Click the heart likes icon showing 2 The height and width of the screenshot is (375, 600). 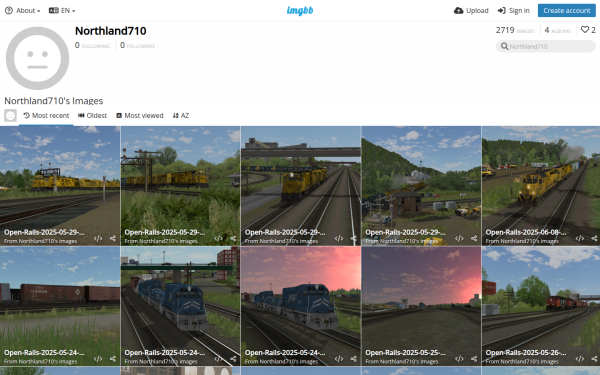[585, 29]
